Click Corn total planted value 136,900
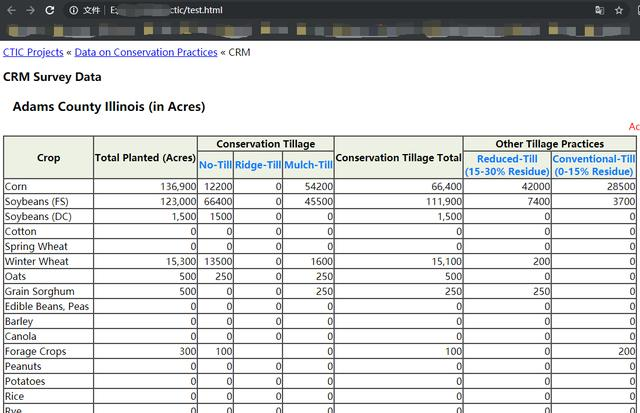 [178, 187]
